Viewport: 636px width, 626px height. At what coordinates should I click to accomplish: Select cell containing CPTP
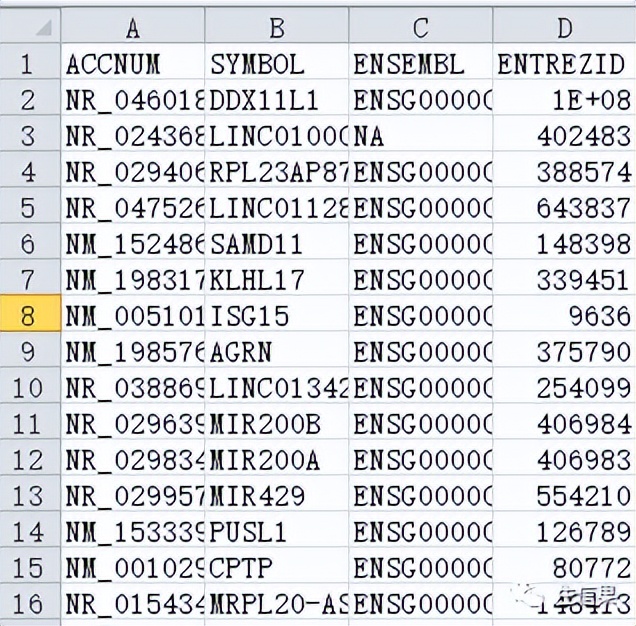tap(277, 566)
